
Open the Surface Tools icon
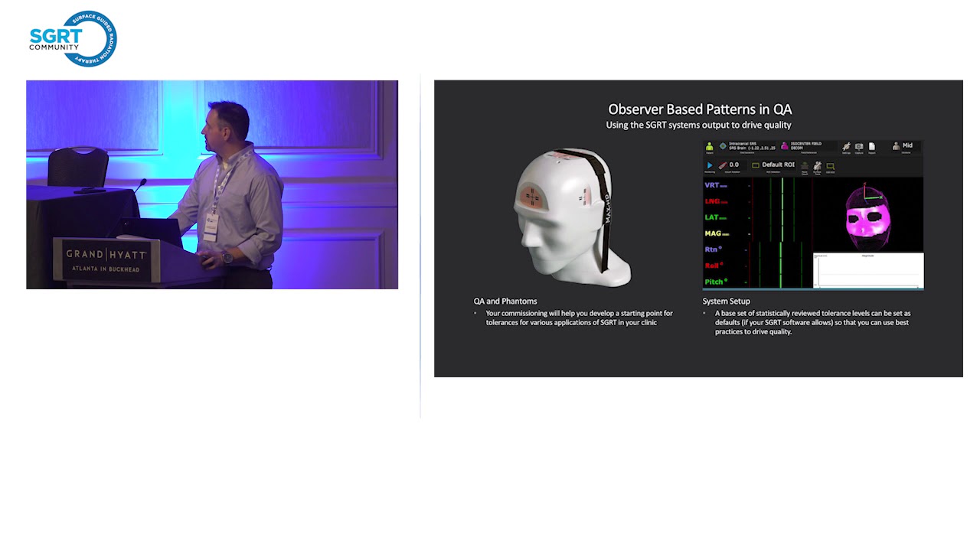[818, 165]
